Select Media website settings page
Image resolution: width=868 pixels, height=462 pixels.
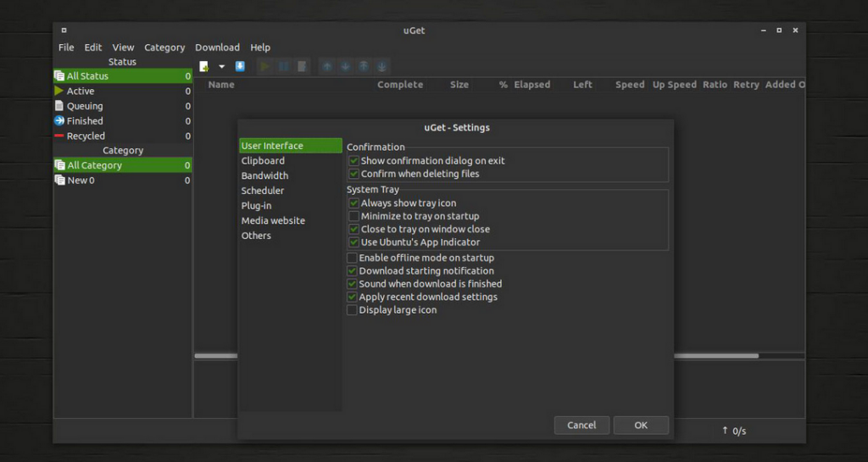tap(291, 220)
